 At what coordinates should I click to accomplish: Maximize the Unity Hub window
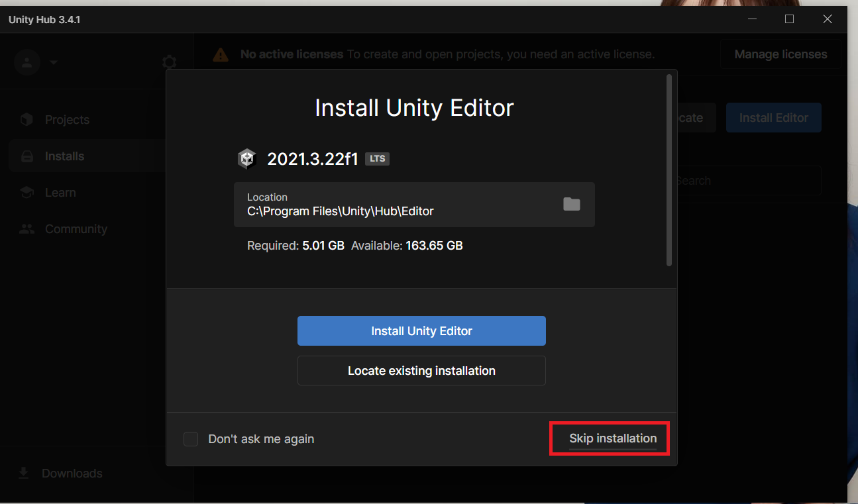[789, 20]
